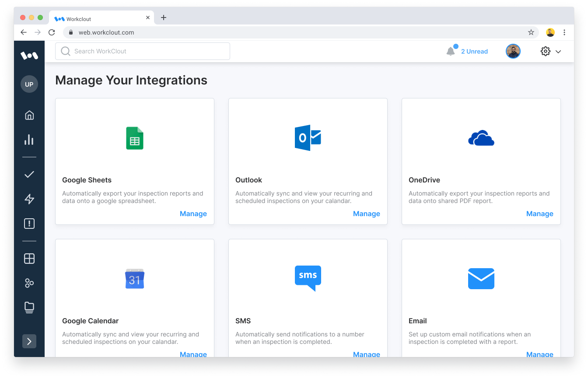Click the browser forward arrow
Viewport: 588px width, 378px height.
point(38,32)
